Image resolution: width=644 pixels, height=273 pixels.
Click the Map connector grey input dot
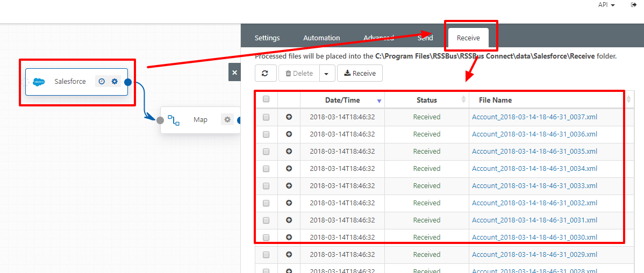(160, 120)
